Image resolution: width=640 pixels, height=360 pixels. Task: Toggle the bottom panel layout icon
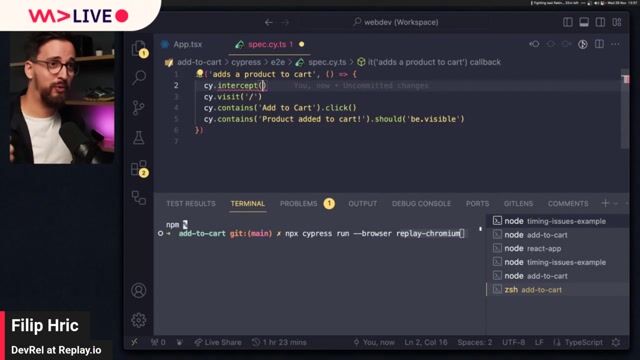584,22
